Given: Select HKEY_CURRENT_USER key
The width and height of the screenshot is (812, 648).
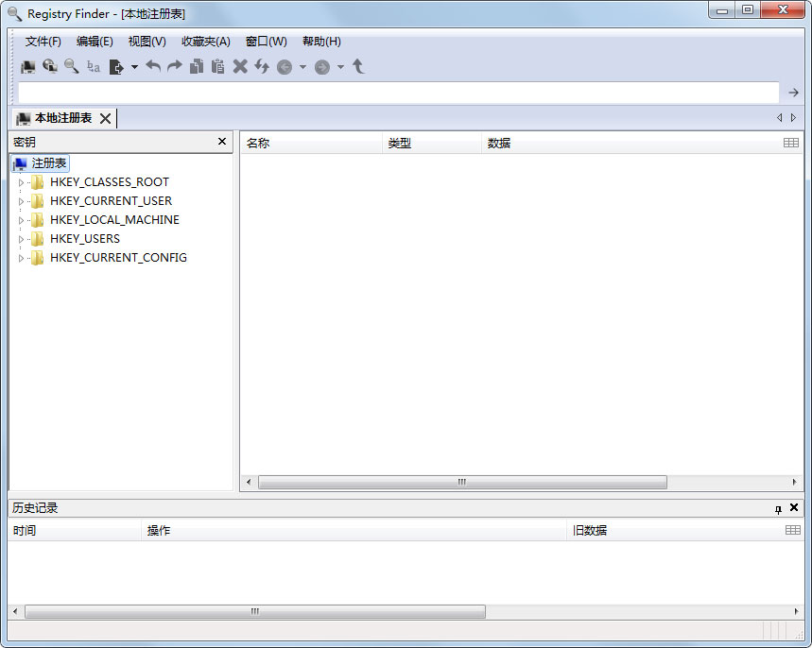Looking at the screenshot, I should point(111,201).
